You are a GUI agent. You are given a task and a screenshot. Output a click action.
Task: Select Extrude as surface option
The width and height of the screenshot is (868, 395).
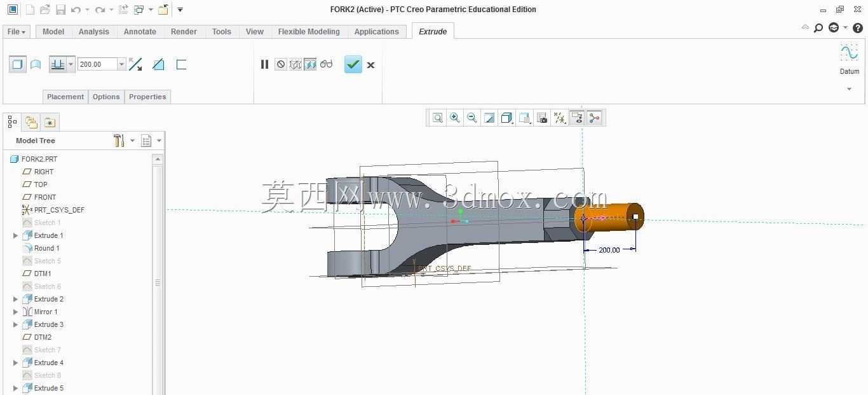tap(36, 64)
